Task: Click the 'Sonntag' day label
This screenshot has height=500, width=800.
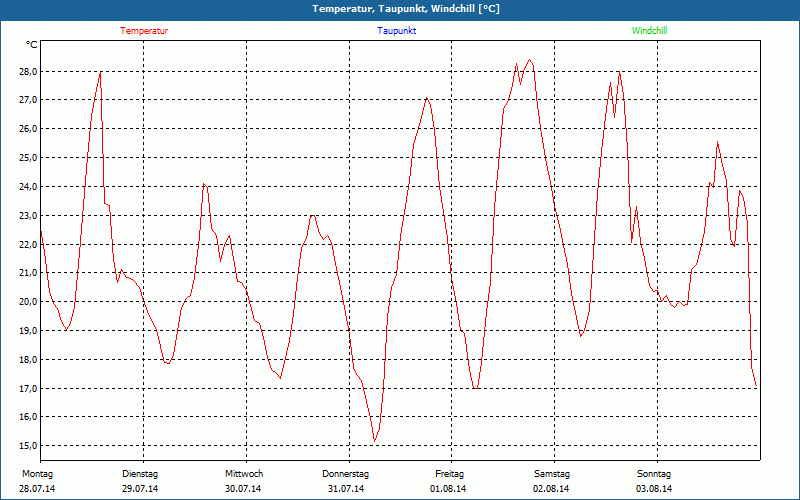Action: pos(654,474)
